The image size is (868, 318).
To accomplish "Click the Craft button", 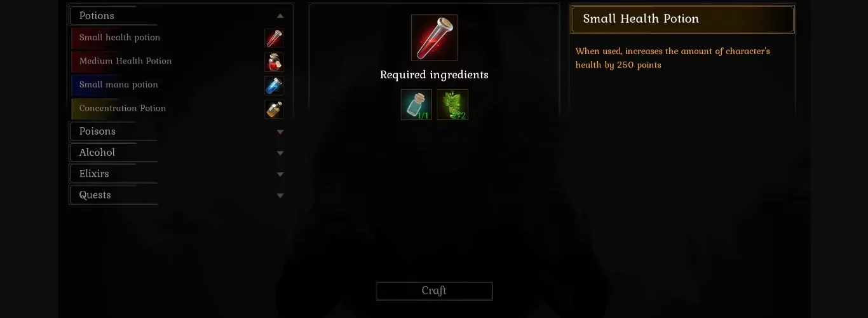I will (434, 291).
